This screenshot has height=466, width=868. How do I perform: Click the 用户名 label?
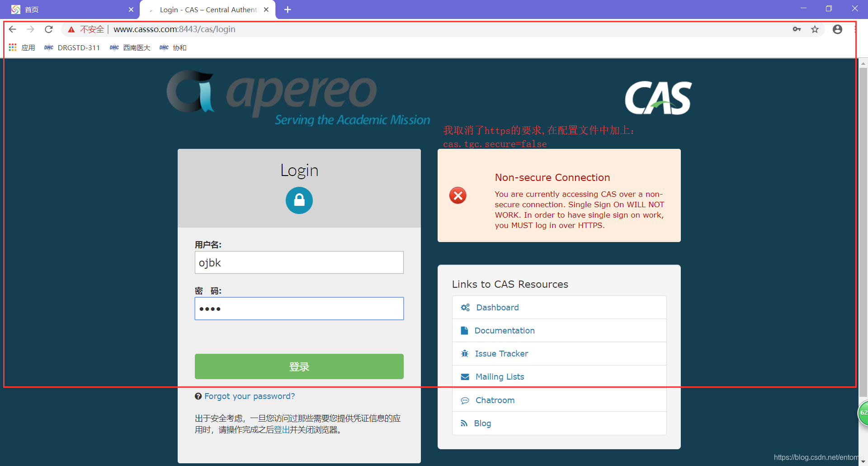coord(208,245)
